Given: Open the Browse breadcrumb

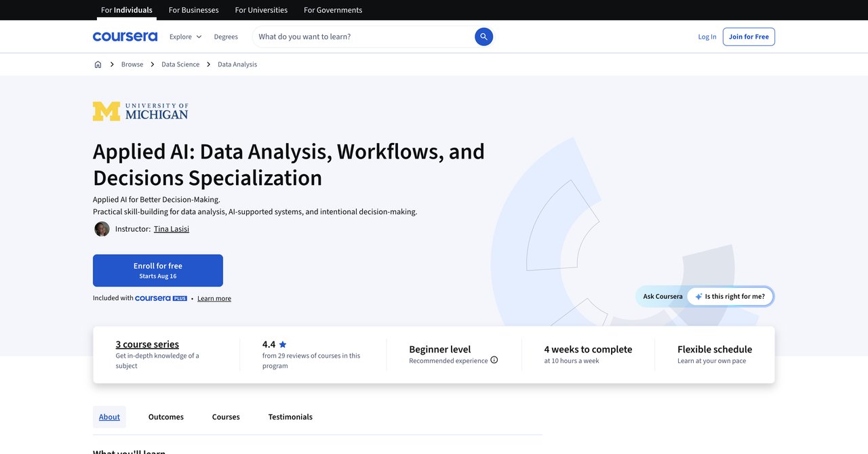Looking at the screenshot, I should tap(132, 64).
